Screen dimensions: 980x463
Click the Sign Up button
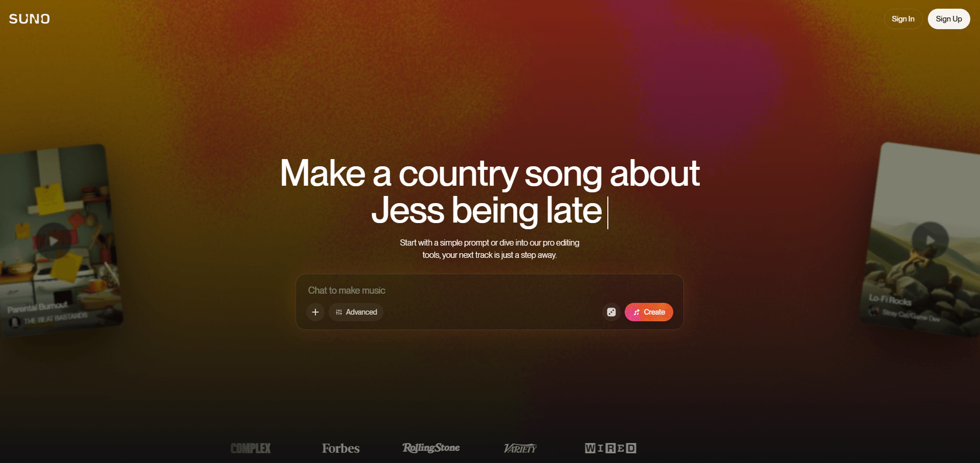click(949, 19)
